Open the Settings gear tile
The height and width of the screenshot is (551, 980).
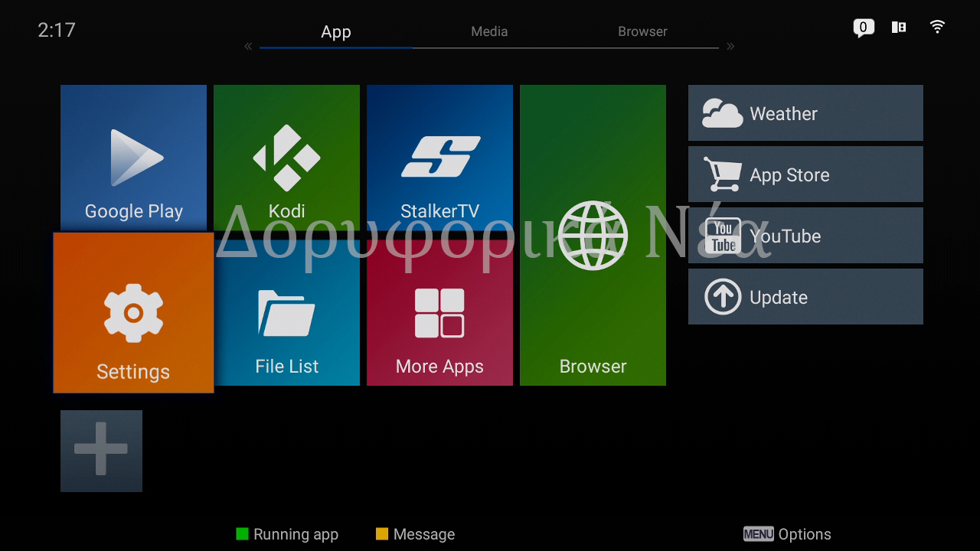133,312
